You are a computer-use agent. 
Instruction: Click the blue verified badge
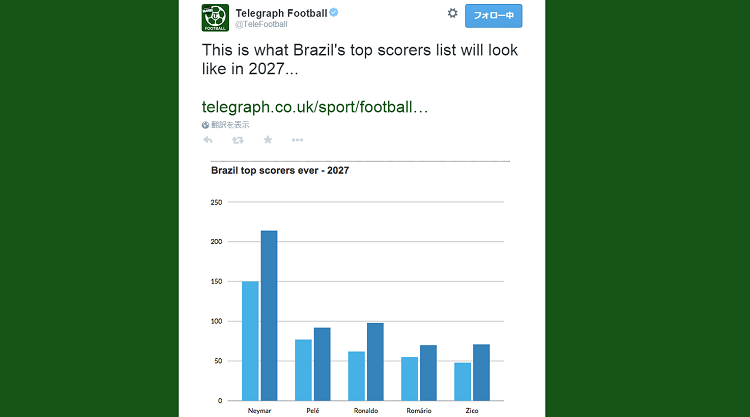click(334, 13)
